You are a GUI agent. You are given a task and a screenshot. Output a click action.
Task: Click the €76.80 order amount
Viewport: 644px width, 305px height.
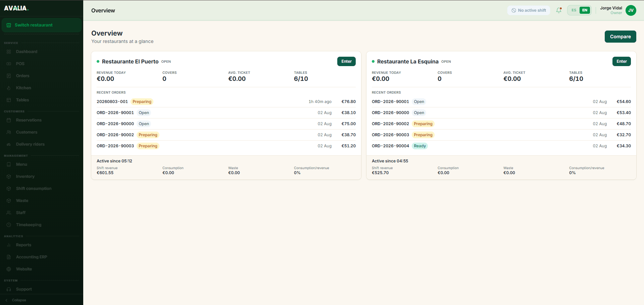point(348,102)
